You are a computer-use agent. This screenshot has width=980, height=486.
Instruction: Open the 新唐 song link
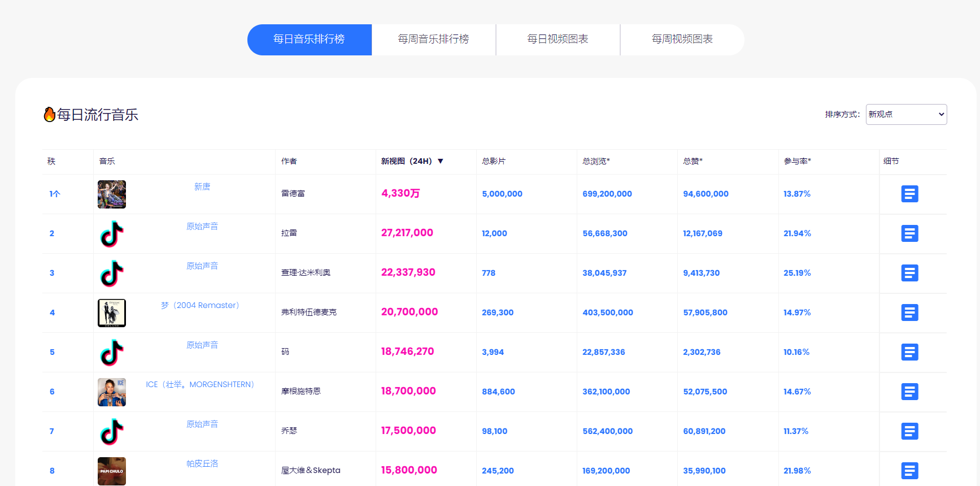pyautogui.click(x=202, y=186)
